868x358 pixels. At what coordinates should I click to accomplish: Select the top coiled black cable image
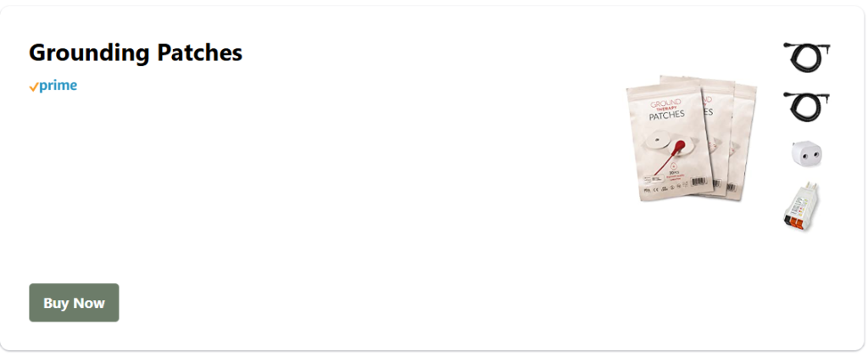point(804,59)
